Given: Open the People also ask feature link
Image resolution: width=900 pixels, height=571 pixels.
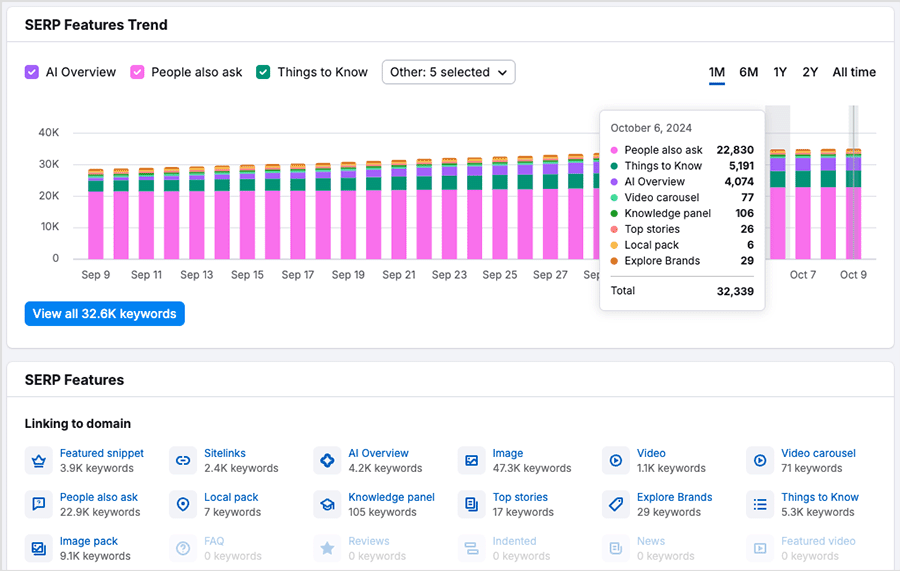Looking at the screenshot, I should [x=99, y=497].
